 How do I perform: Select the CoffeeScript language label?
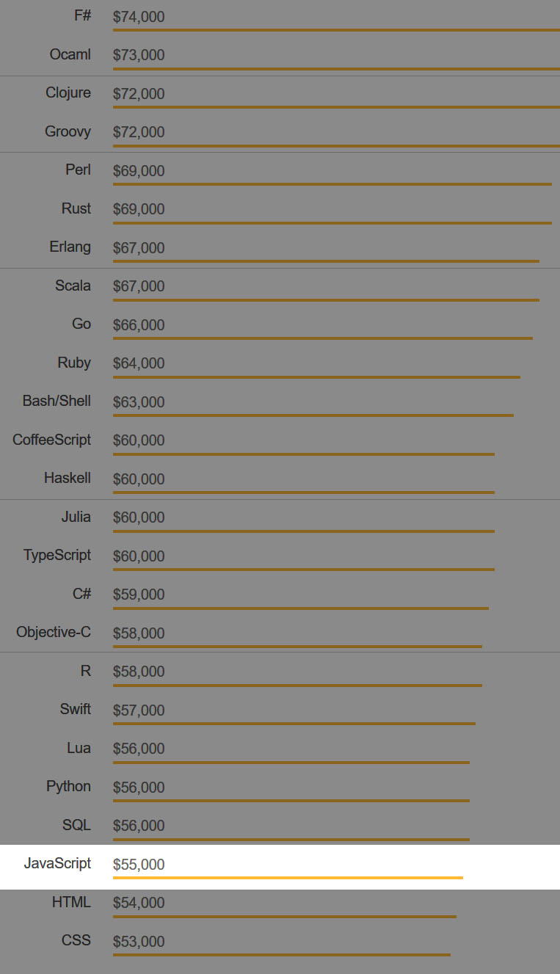(51, 440)
